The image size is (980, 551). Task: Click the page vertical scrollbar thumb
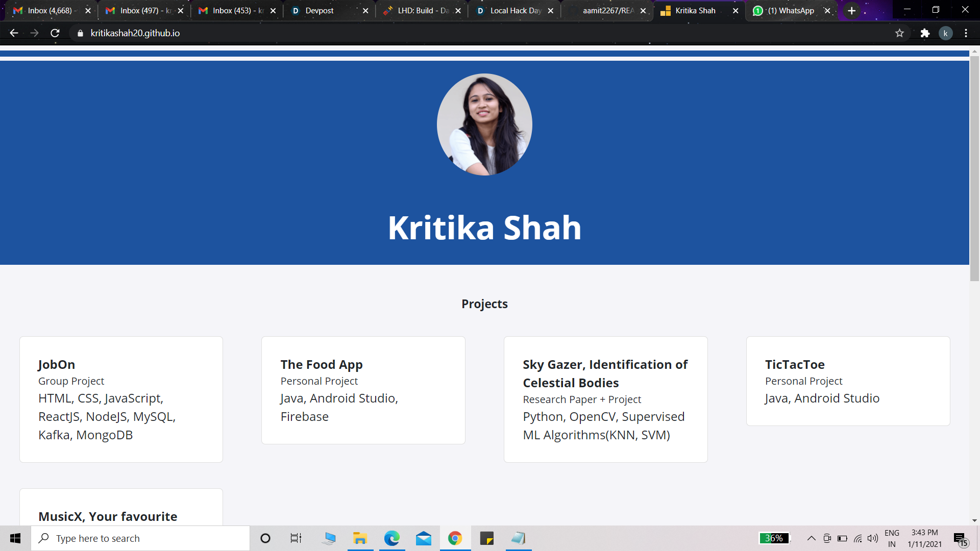(974, 168)
